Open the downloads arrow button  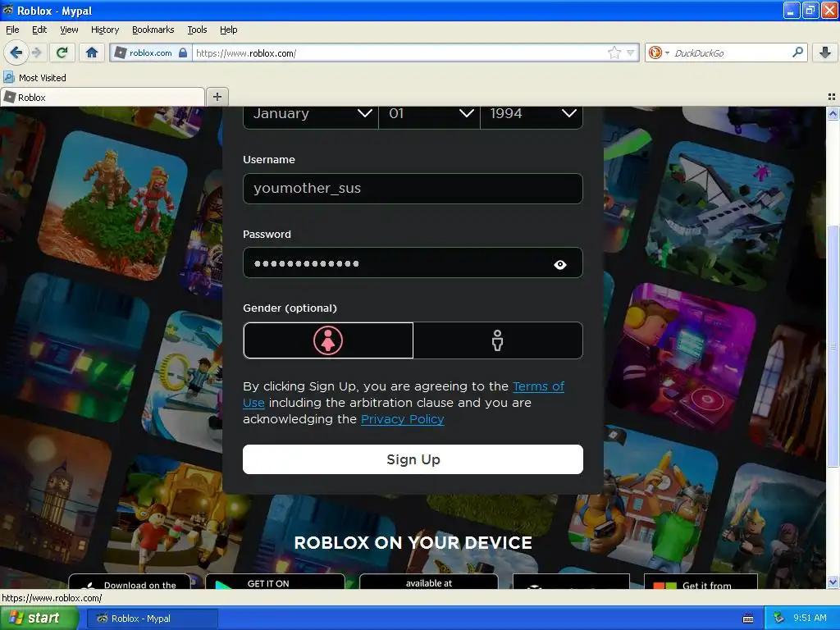[x=825, y=52]
